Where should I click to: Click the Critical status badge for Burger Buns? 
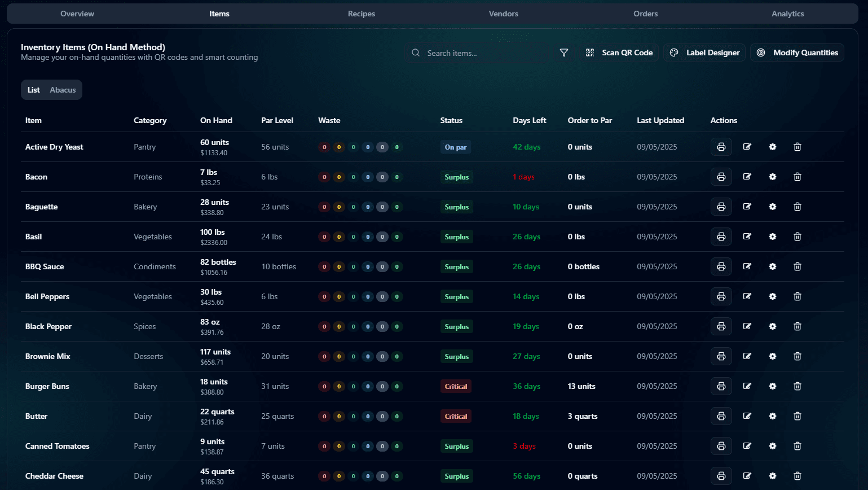pos(456,386)
